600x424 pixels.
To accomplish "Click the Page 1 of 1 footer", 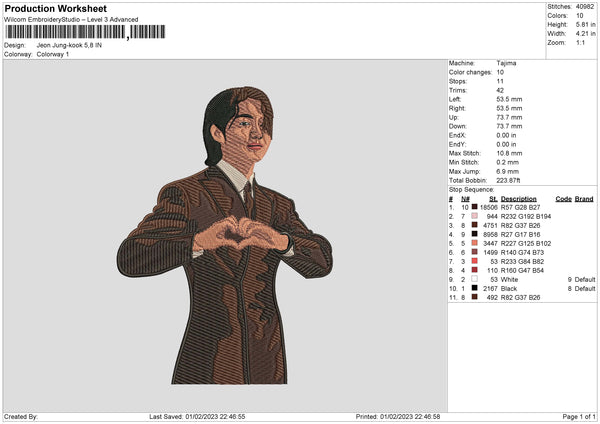I will (579, 416).
